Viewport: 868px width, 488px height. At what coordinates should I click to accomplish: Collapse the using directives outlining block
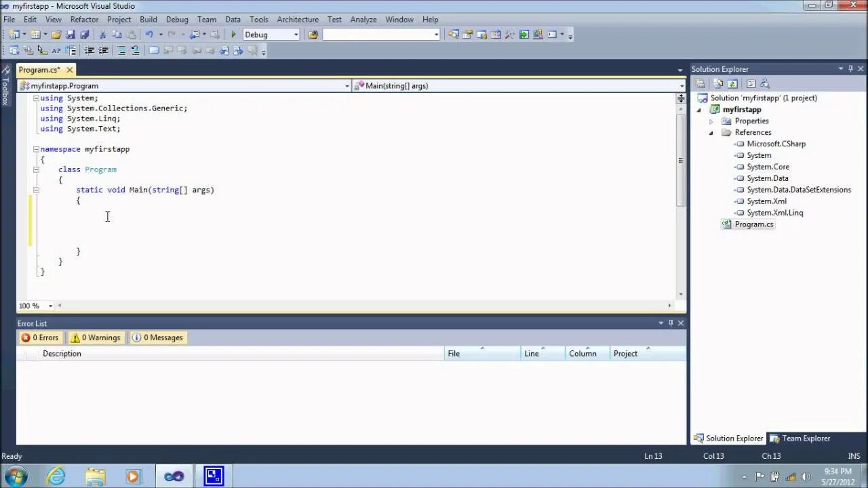coord(36,98)
